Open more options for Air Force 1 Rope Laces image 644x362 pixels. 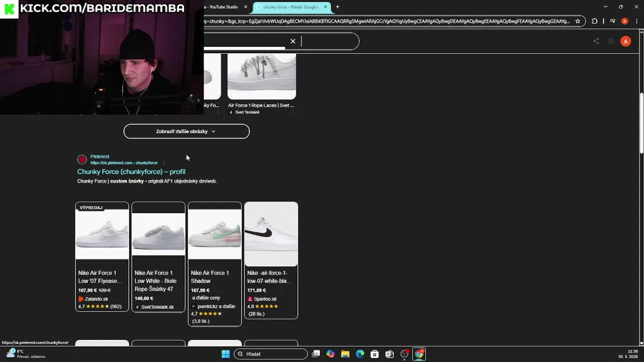(293, 112)
